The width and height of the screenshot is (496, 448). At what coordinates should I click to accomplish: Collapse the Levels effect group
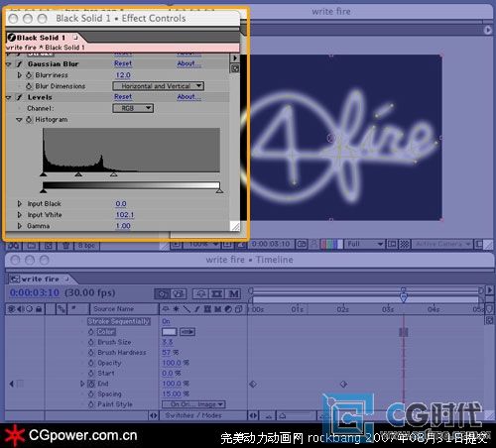(9, 97)
